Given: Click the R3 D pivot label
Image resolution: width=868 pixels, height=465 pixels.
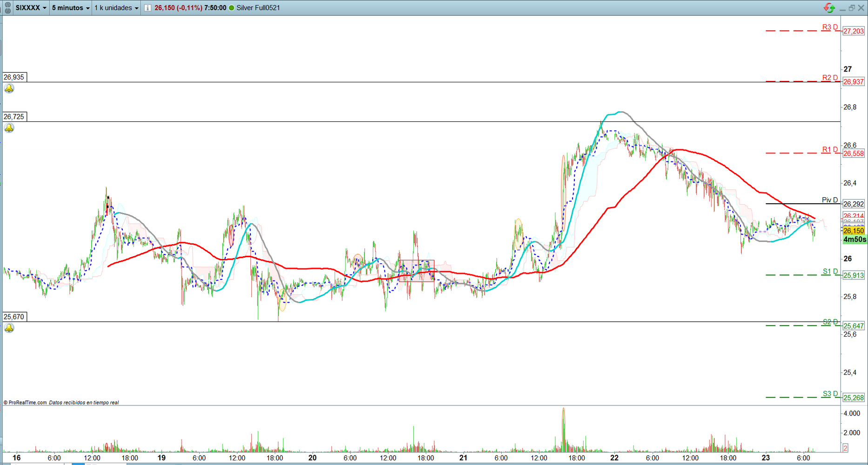Looking at the screenshot, I should click(x=830, y=27).
